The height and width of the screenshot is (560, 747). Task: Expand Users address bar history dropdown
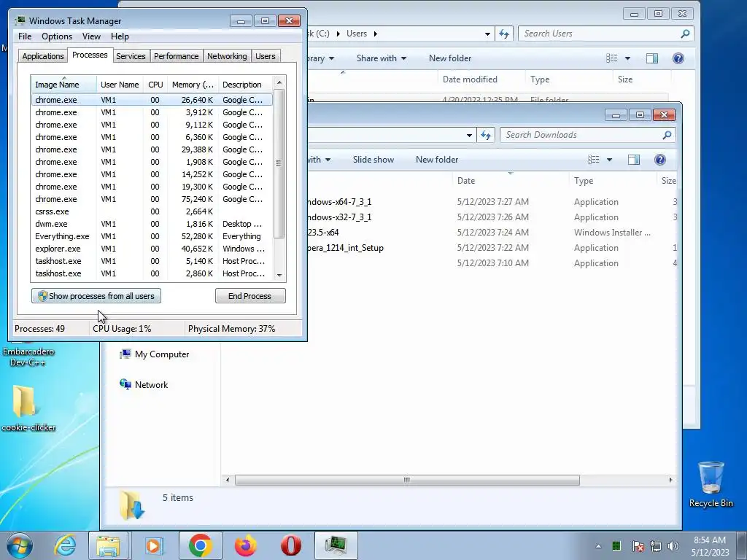(x=487, y=34)
